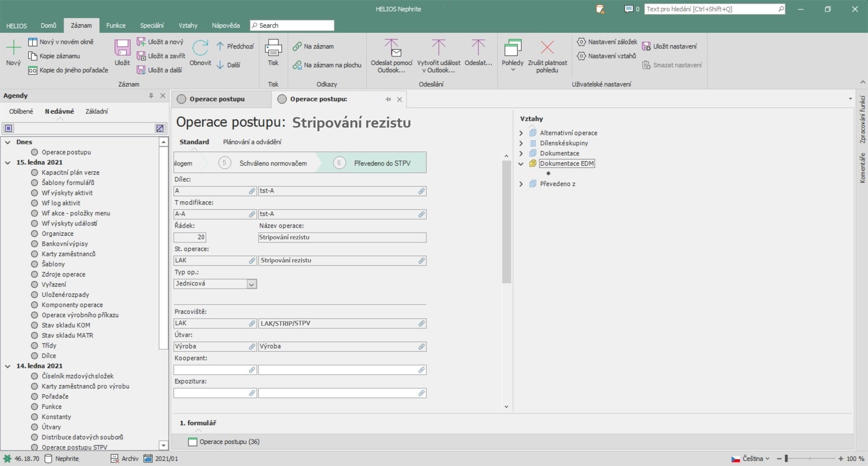Click link icon in Pracoviště LAK field

(252, 323)
